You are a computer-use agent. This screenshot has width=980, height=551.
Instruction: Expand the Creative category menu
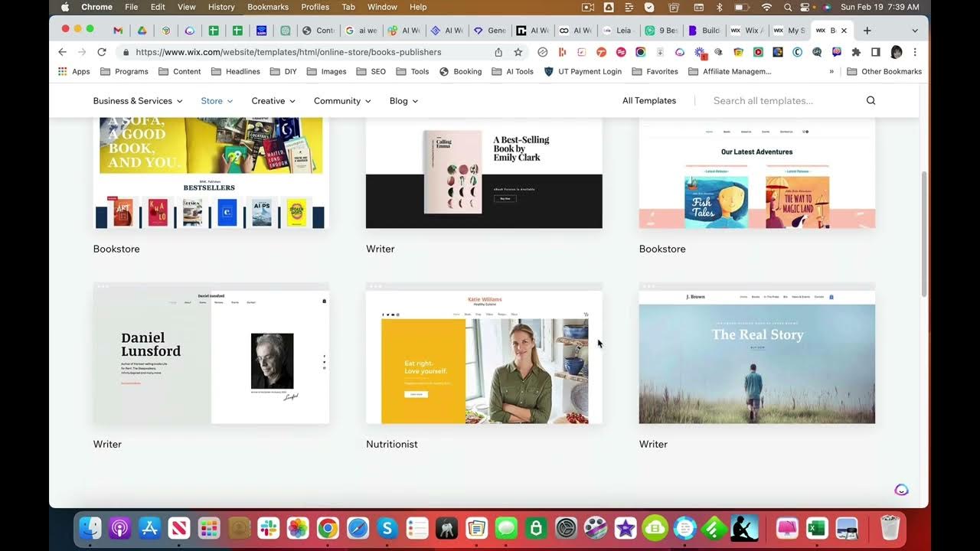(273, 101)
